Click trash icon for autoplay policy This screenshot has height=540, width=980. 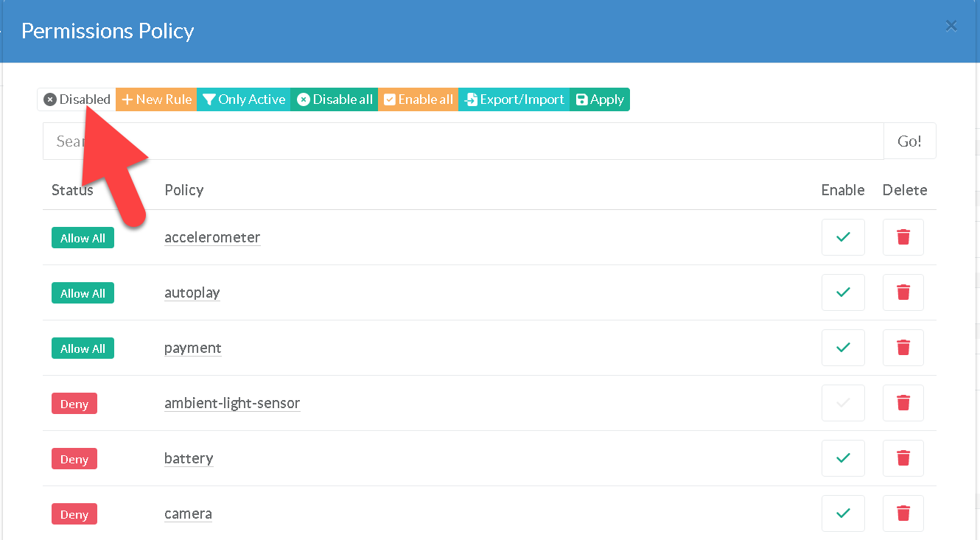point(903,292)
